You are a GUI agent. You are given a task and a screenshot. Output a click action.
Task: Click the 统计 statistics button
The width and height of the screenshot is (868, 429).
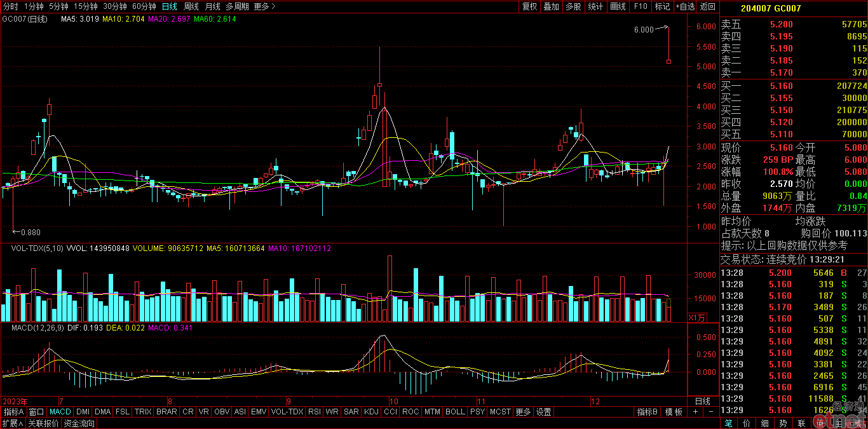(x=595, y=6)
